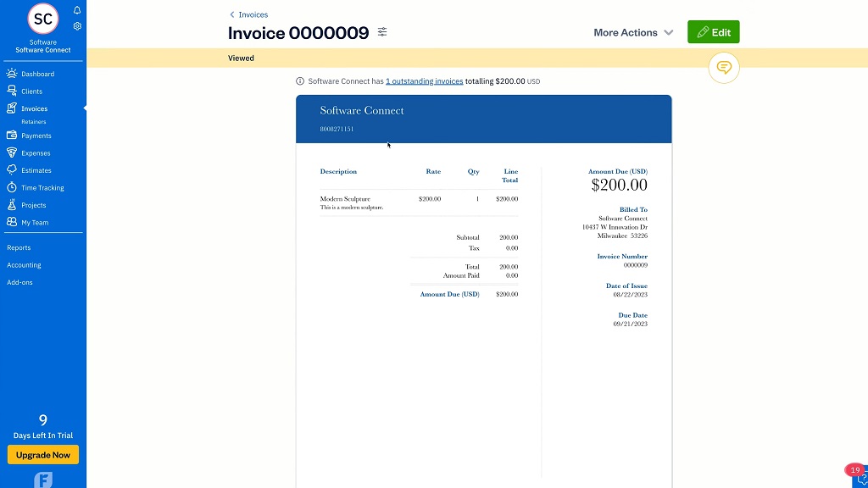Click the Subtotal 200.00 amount
The image size is (868, 488).
[x=509, y=237]
